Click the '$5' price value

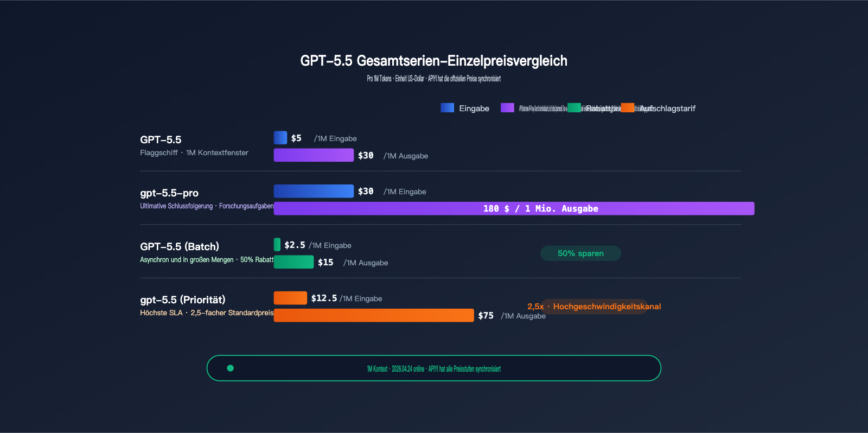point(296,138)
